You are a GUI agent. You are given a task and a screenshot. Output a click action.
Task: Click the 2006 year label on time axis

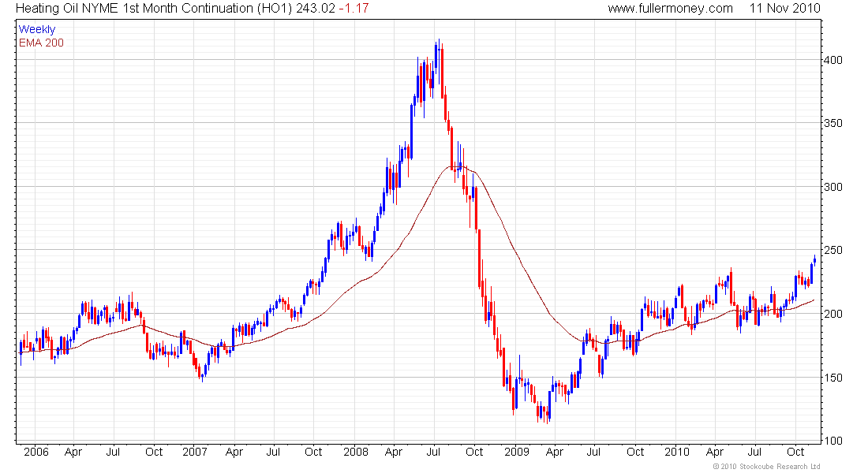[x=36, y=452]
